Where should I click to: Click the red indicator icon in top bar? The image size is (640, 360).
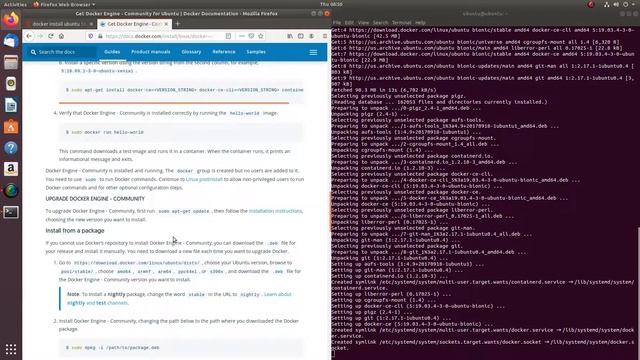point(591,4)
